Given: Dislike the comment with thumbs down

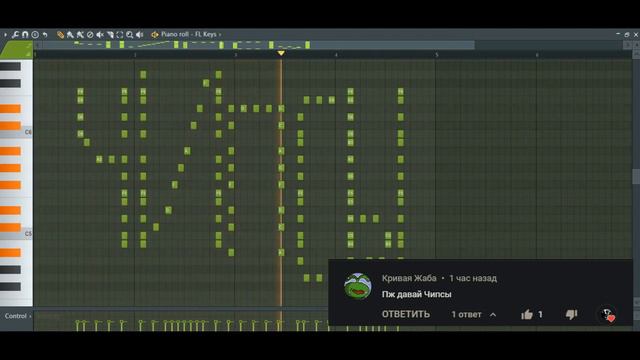Looking at the screenshot, I should click(571, 314).
